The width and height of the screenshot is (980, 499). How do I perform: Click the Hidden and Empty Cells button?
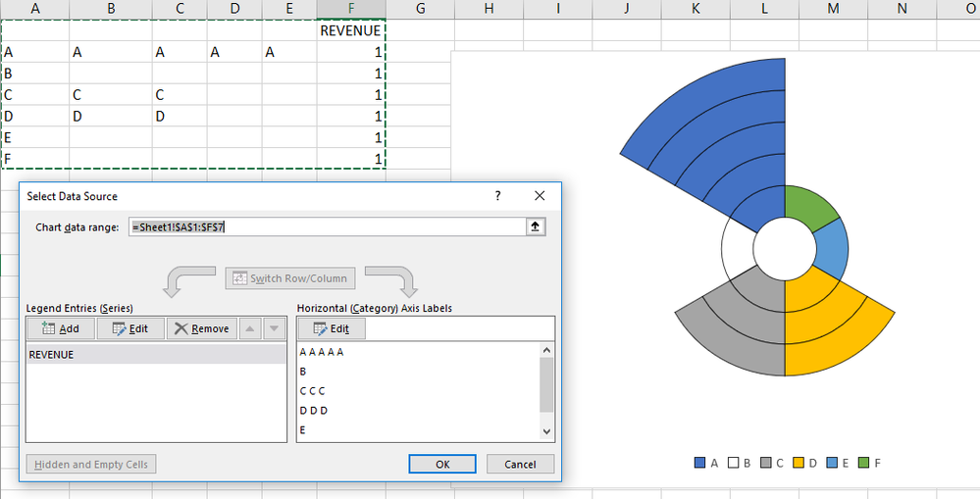(x=91, y=464)
